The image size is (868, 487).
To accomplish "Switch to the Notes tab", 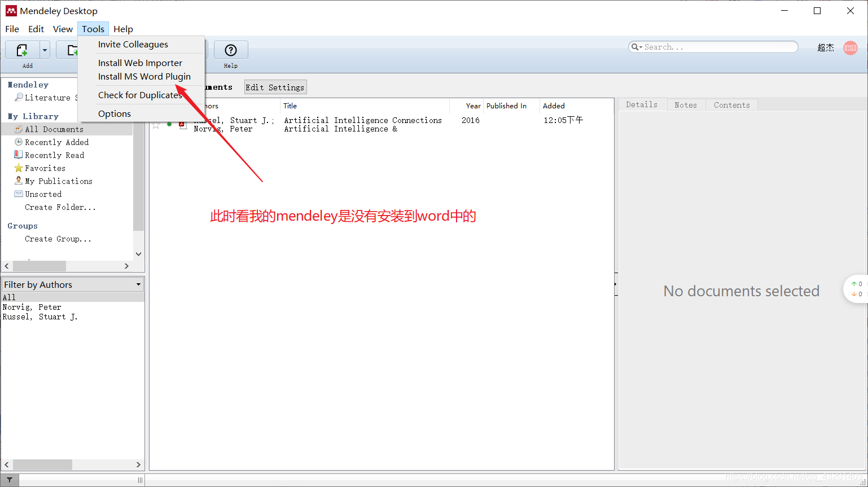I will pos(686,105).
